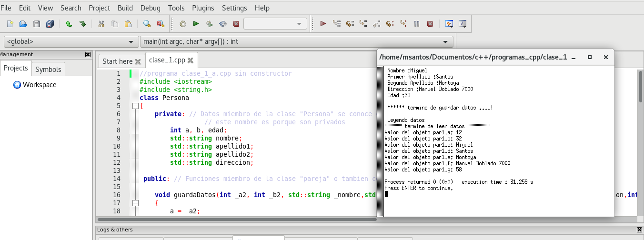Open the Plugins menu
This screenshot has width=644, height=240.
203,8
